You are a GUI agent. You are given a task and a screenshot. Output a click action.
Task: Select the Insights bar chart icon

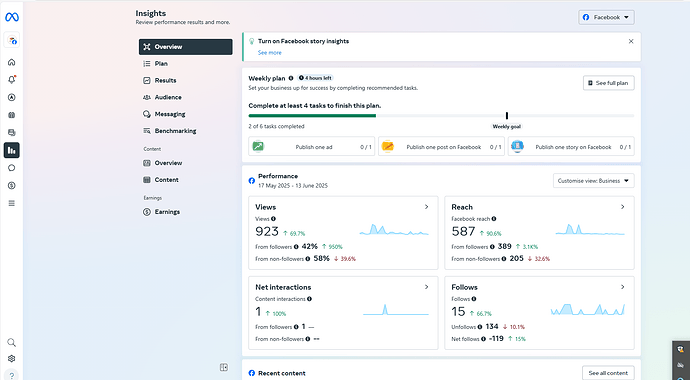[x=12, y=150]
